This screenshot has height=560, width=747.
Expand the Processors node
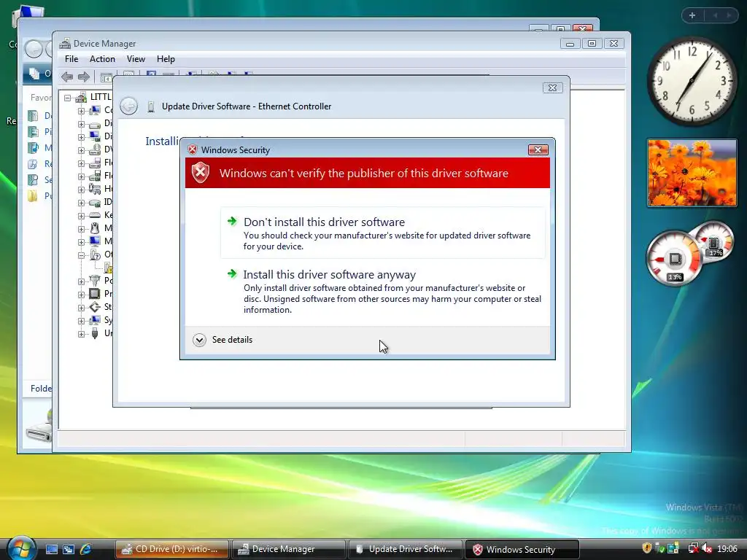81,295
